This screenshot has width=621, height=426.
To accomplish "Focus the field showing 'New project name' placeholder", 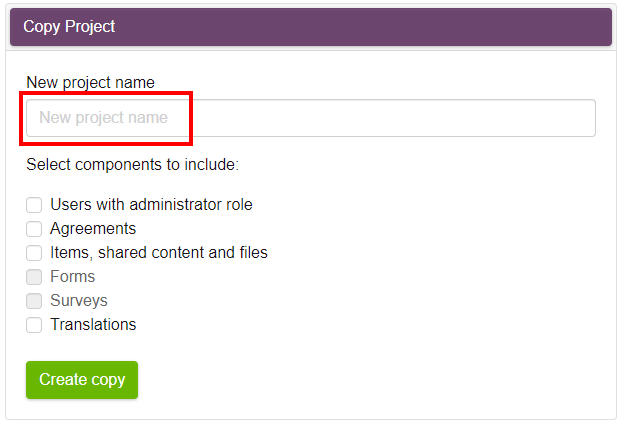I will click(x=310, y=118).
